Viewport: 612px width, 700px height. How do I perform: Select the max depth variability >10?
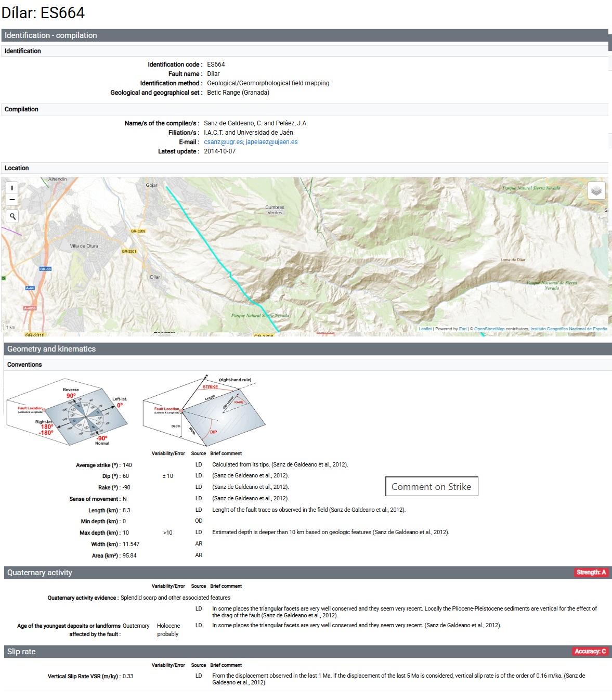tap(168, 533)
